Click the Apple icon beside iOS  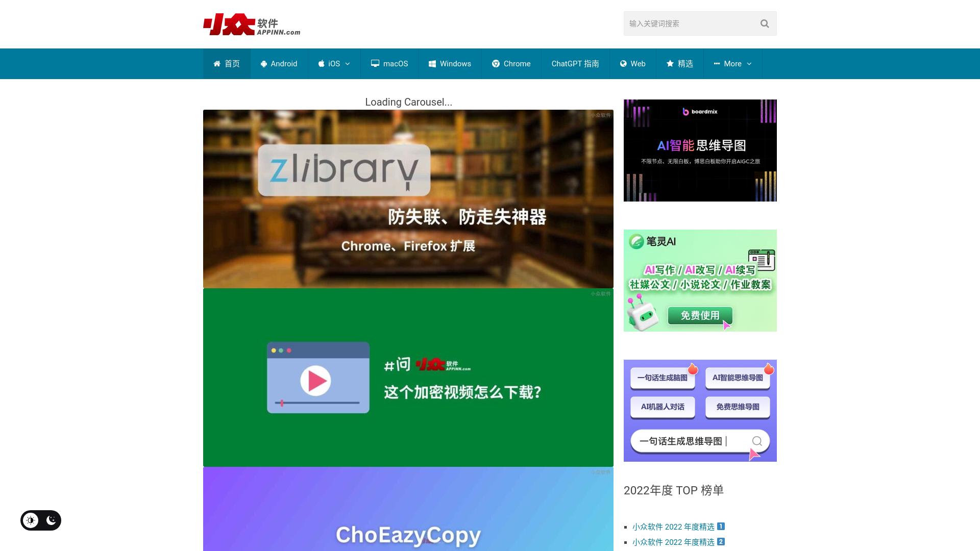pos(322,64)
